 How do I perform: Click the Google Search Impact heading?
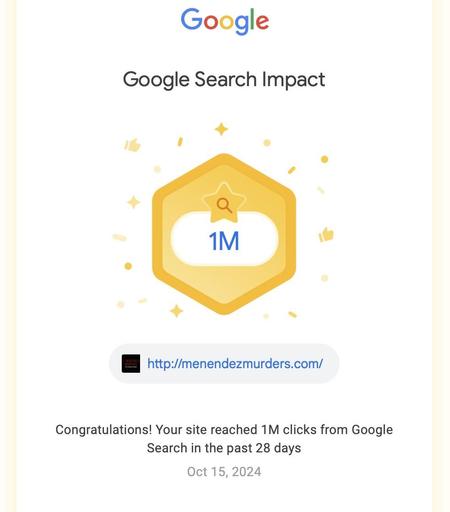click(224, 80)
